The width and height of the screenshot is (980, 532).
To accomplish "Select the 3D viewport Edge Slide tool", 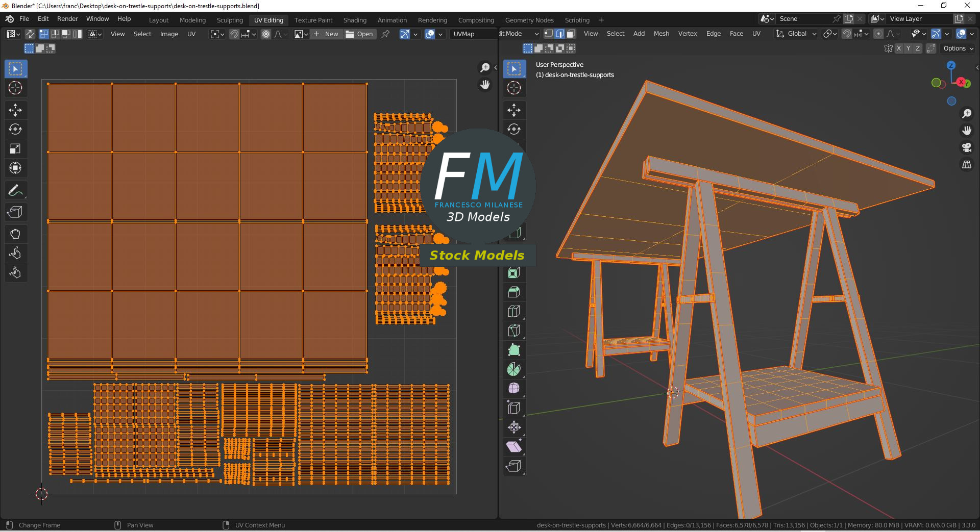I will click(514, 408).
